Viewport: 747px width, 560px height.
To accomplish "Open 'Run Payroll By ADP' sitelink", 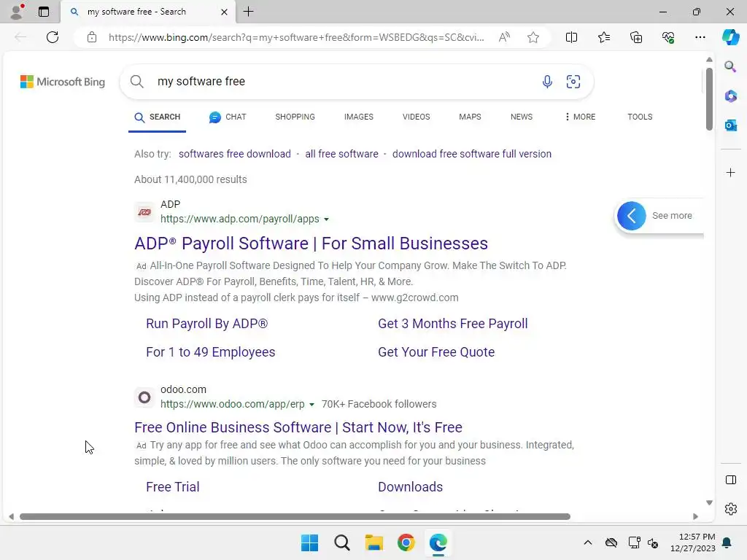I will [x=206, y=324].
